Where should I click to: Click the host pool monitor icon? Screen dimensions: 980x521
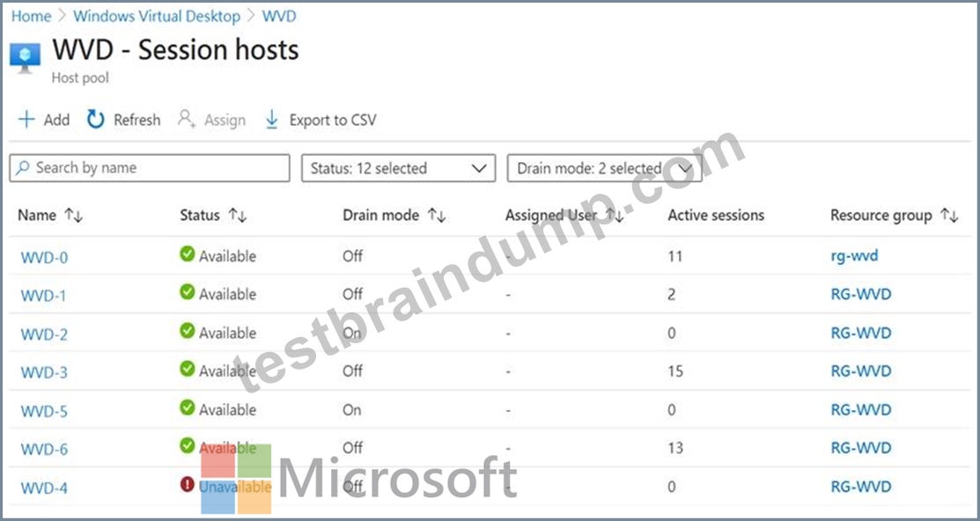pos(25,59)
